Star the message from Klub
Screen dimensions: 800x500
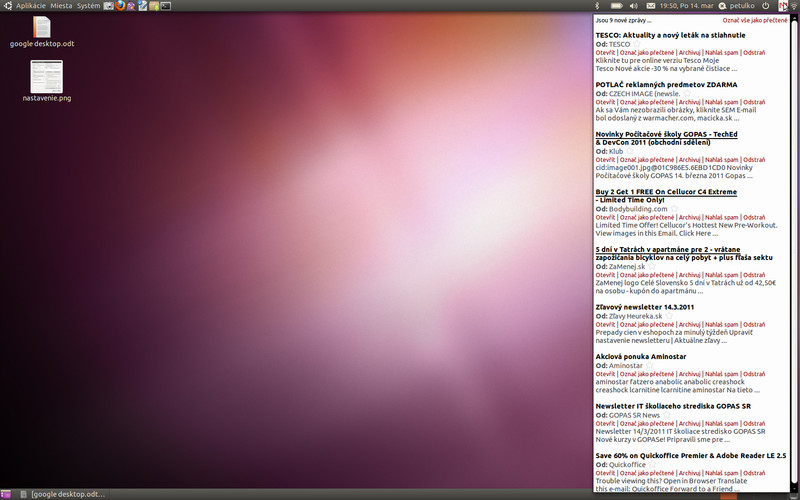pyautogui.click(x=630, y=151)
